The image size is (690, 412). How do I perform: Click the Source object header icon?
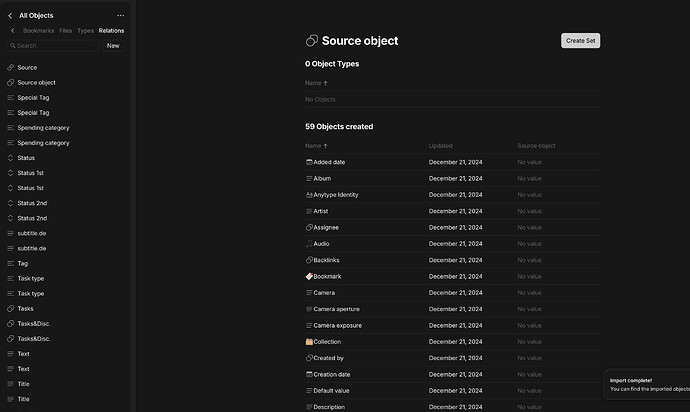point(312,41)
